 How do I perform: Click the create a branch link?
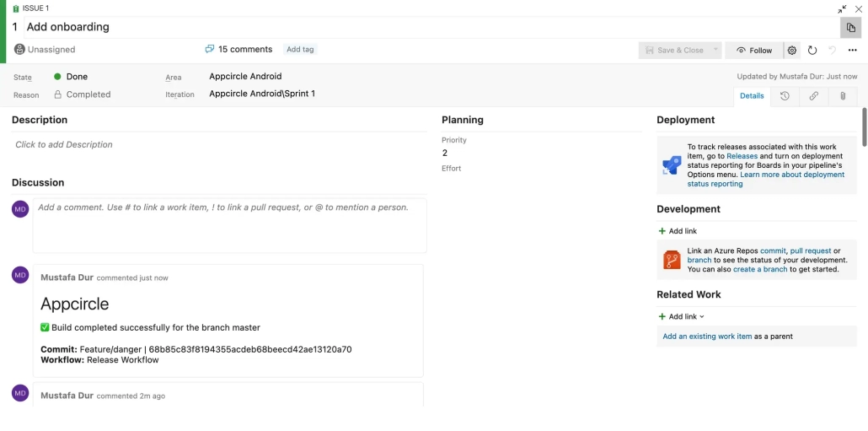coord(760,269)
